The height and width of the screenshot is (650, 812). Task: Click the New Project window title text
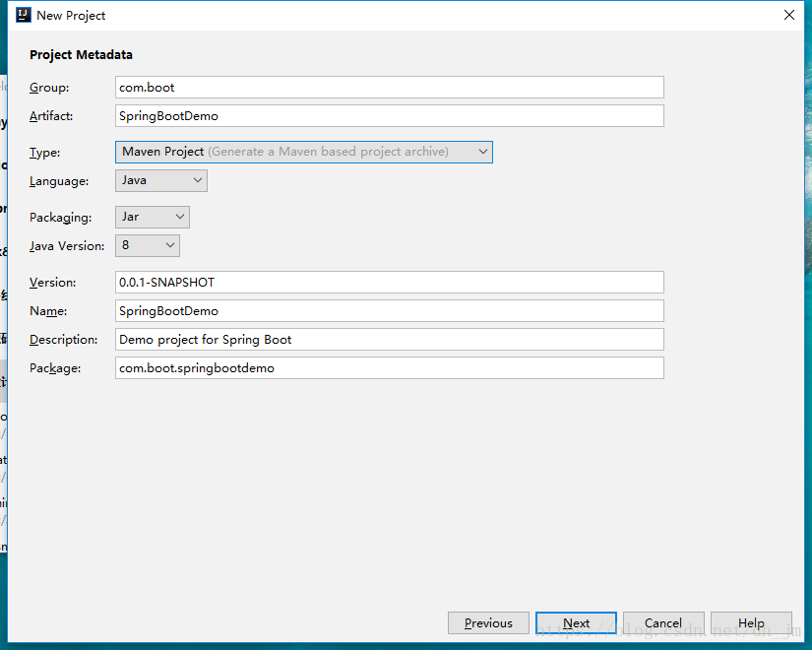(71, 16)
